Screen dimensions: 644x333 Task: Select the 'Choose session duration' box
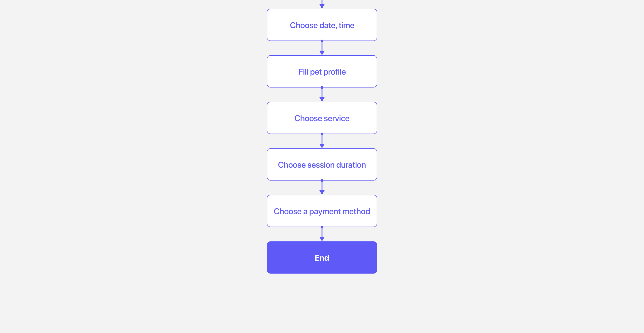pyautogui.click(x=322, y=165)
